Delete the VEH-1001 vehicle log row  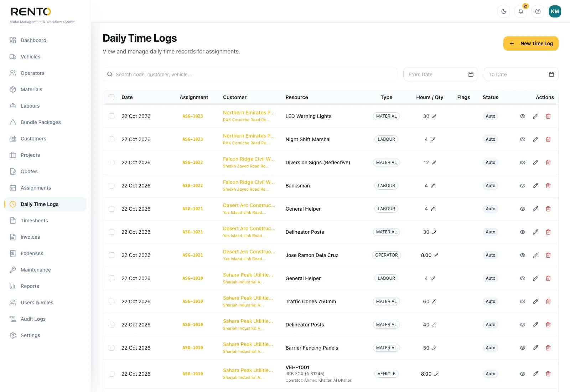pyautogui.click(x=548, y=374)
